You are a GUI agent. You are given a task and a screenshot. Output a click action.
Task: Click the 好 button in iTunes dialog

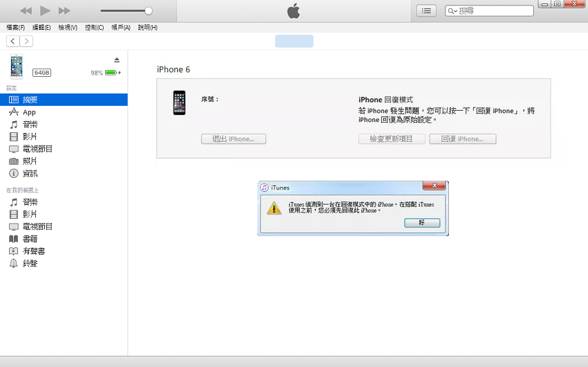click(422, 222)
